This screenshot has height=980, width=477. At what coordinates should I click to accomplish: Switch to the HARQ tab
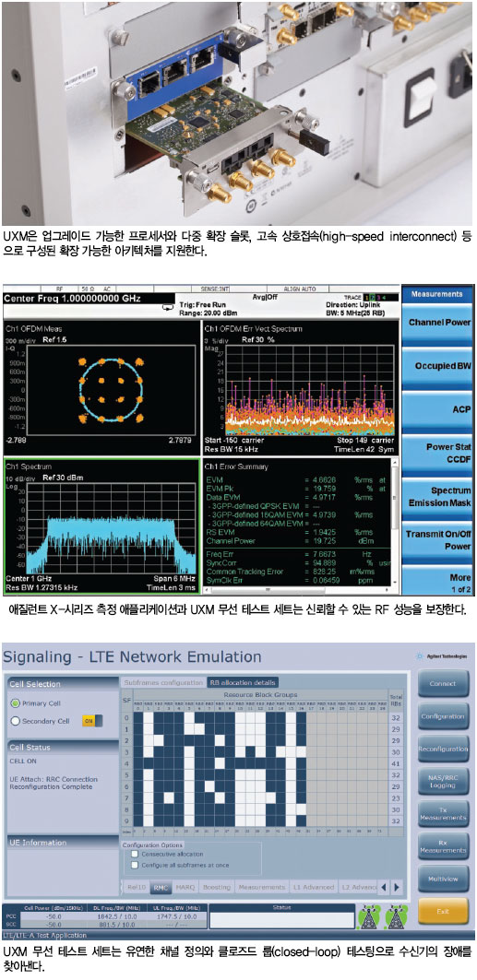tap(185, 887)
